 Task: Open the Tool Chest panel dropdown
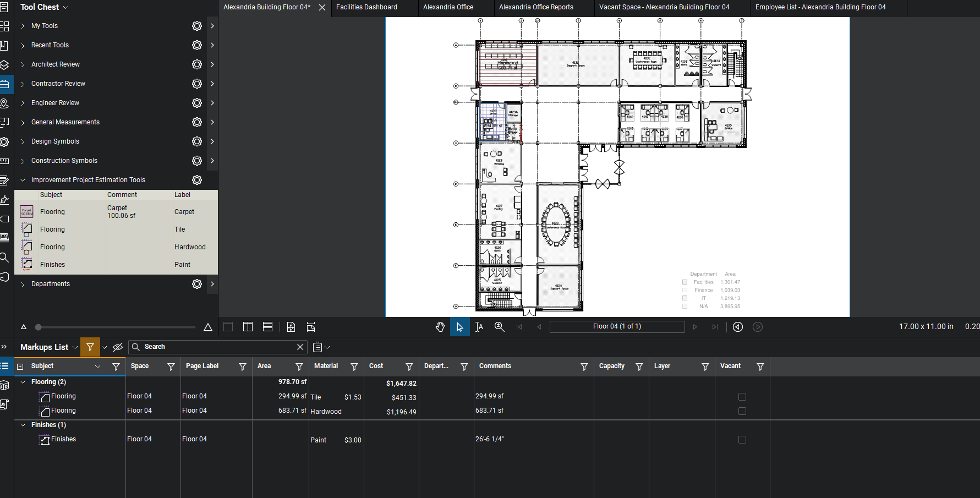(66, 8)
